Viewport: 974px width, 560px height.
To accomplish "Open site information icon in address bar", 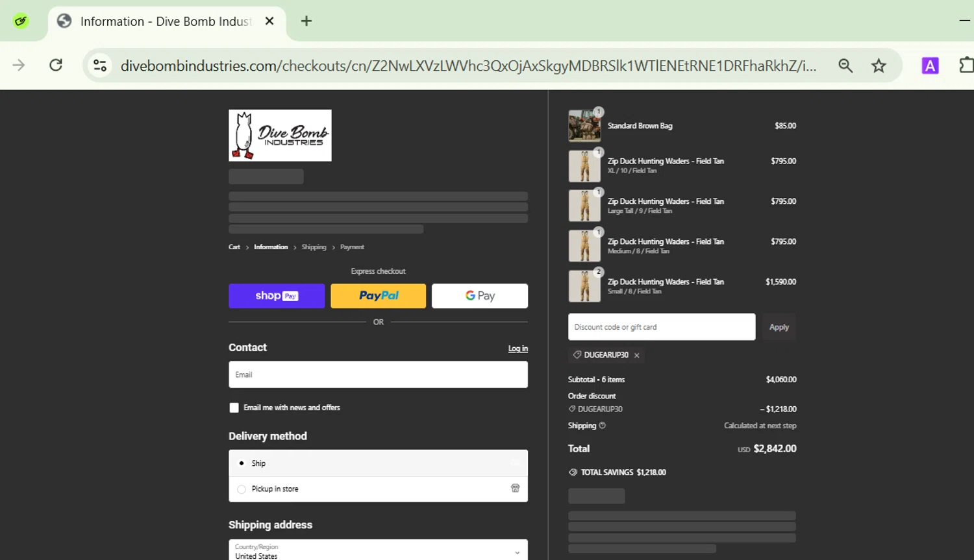I will click(x=100, y=66).
